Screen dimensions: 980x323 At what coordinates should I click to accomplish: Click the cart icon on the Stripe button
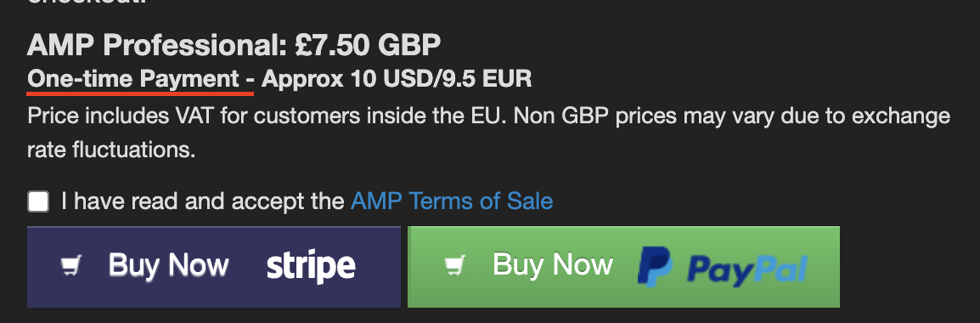(x=71, y=266)
